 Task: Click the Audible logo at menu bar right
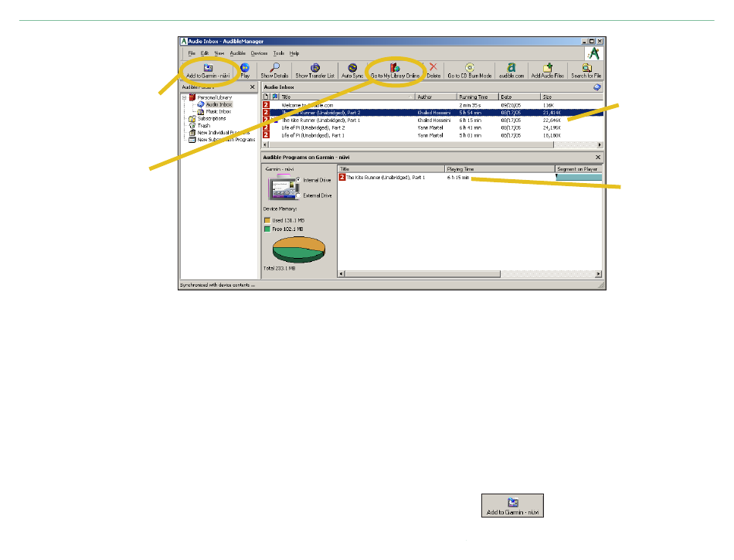click(x=593, y=53)
